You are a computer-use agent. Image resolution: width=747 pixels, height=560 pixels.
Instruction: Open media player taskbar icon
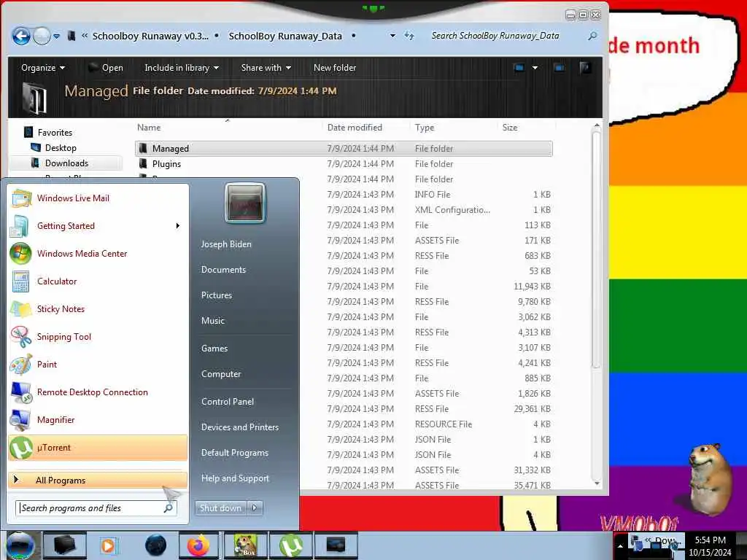108,545
